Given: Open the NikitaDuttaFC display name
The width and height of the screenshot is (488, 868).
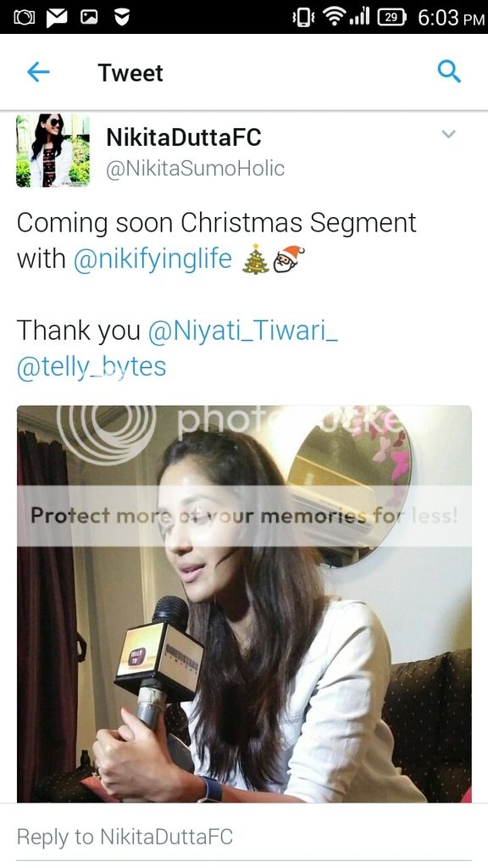Looking at the screenshot, I should click(184, 137).
